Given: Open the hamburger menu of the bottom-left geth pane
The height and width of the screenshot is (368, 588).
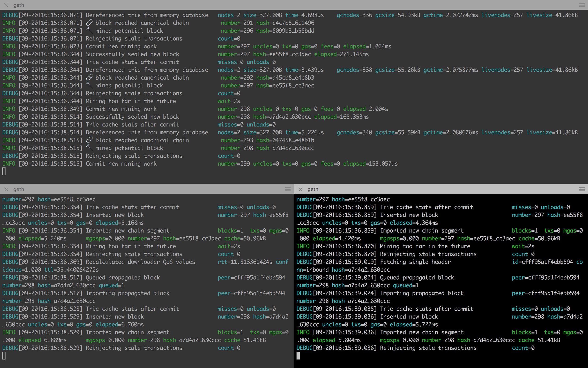Looking at the screenshot, I should 288,189.
